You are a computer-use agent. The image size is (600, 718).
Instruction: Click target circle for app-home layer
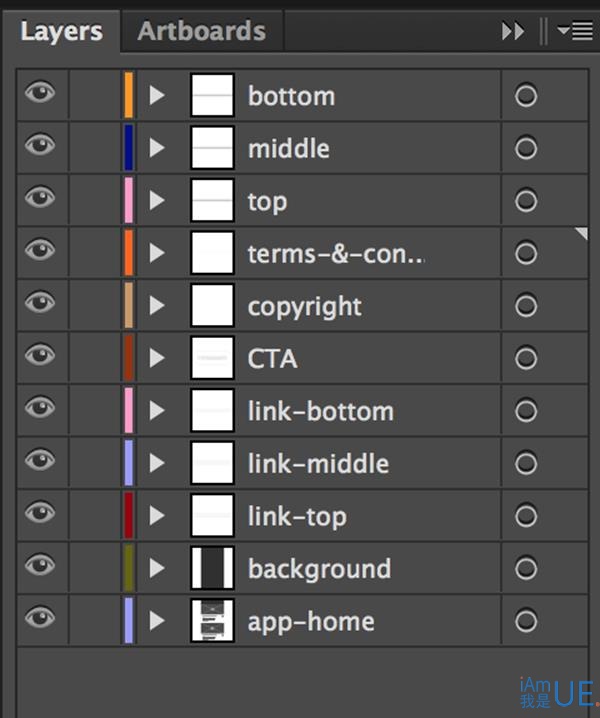[x=526, y=621]
